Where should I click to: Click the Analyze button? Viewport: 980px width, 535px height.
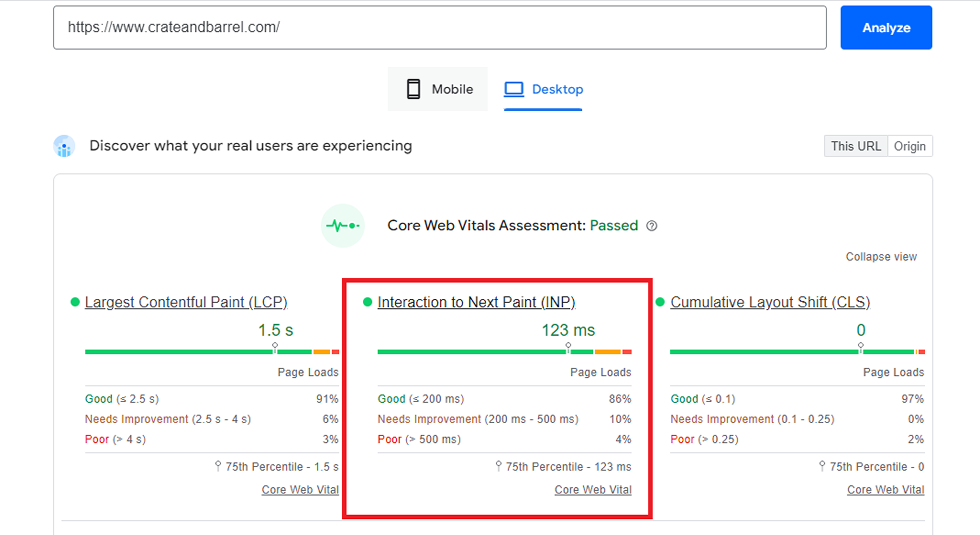tap(886, 27)
